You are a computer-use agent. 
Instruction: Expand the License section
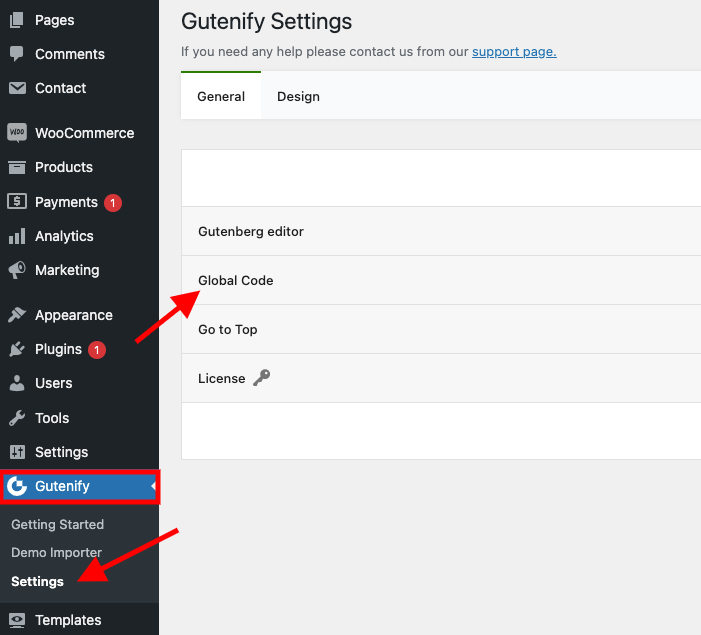click(441, 378)
